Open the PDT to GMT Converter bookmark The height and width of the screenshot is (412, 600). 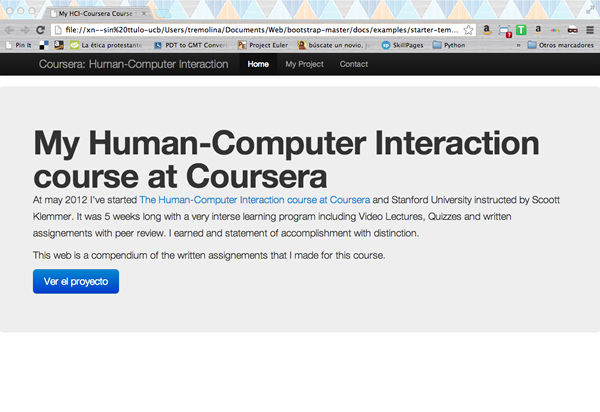coord(191,45)
